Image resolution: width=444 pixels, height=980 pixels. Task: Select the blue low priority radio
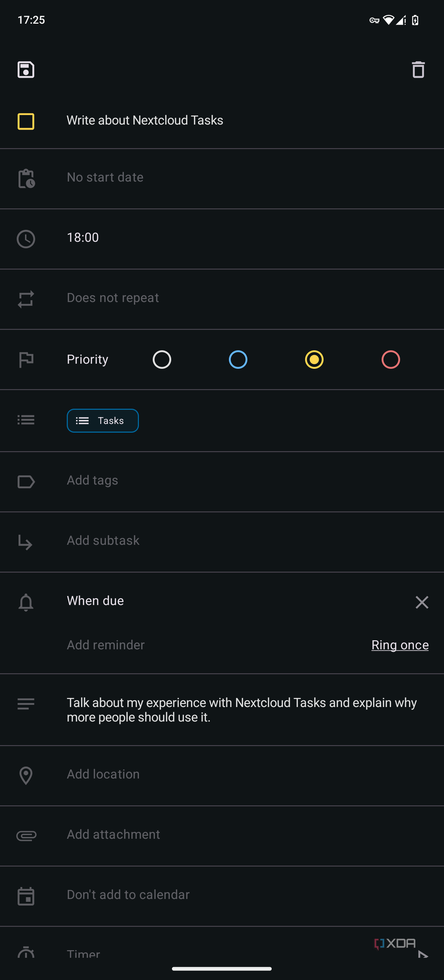[x=238, y=360]
